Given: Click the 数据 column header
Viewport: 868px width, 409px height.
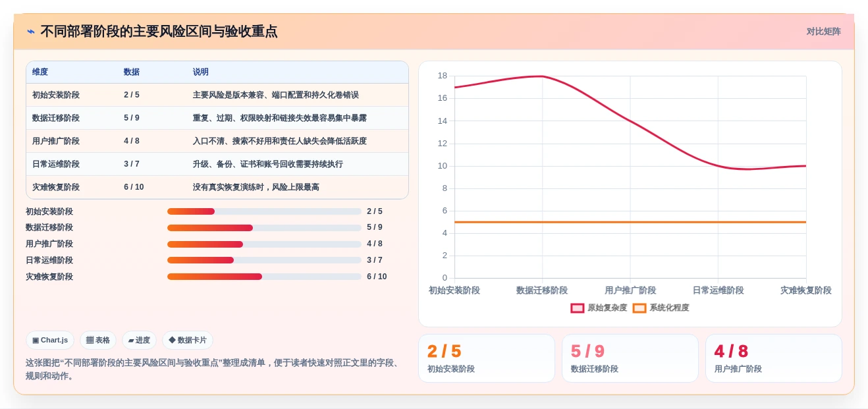Looking at the screenshot, I should (x=132, y=72).
